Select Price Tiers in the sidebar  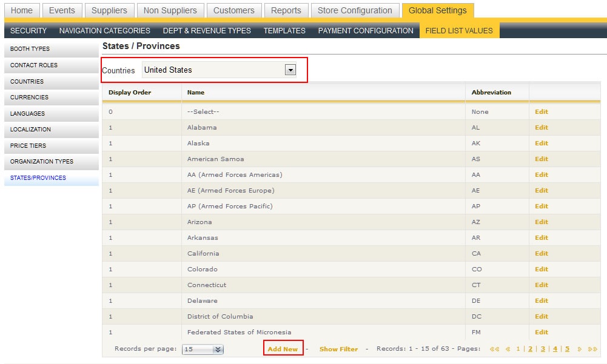click(x=28, y=146)
